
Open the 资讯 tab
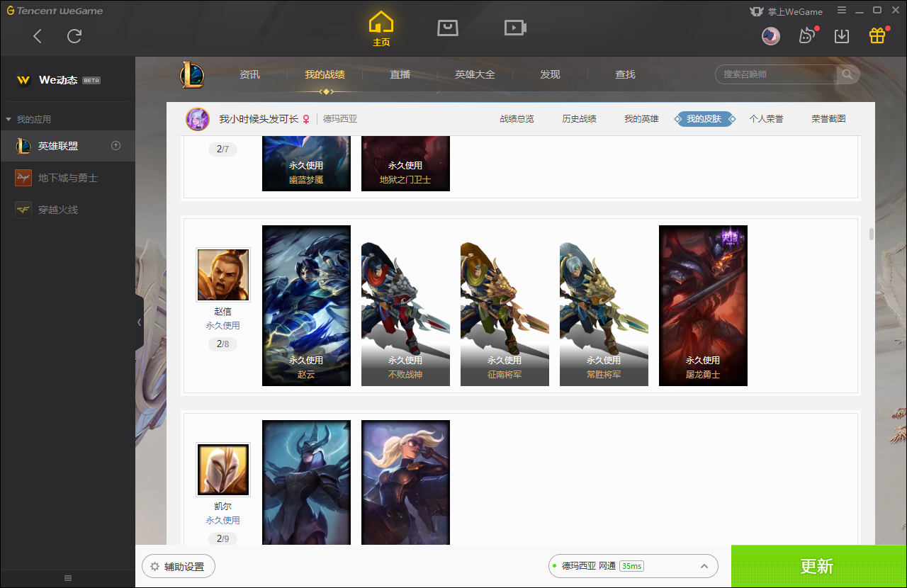point(249,74)
